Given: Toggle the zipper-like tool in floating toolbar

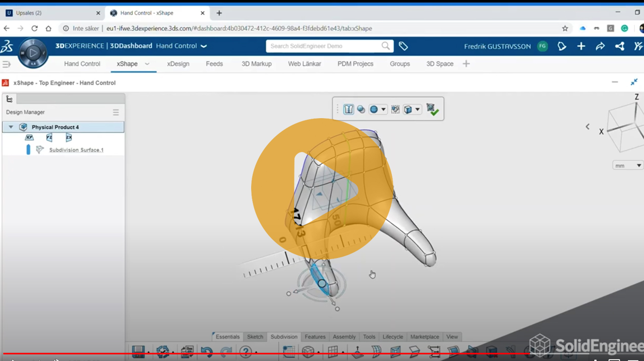Looking at the screenshot, I should [x=348, y=110].
